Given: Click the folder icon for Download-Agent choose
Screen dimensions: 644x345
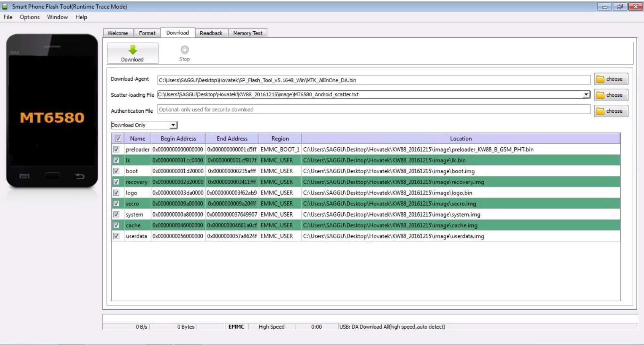Looking at the screenshot, I should pyautogui.click(x=600, y=79).
